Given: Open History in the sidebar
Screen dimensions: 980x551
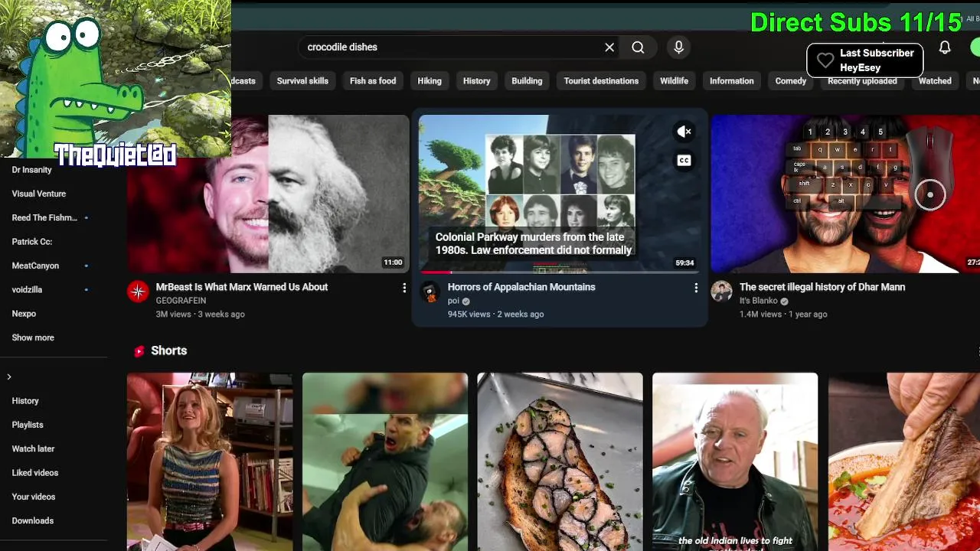Looking at the screenshot, I should tap(25, 401).
